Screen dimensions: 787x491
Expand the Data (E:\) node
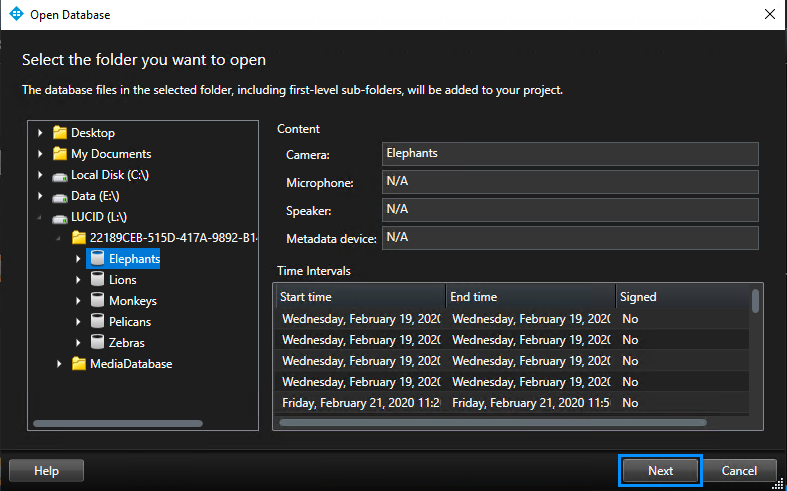click(40, 196)
